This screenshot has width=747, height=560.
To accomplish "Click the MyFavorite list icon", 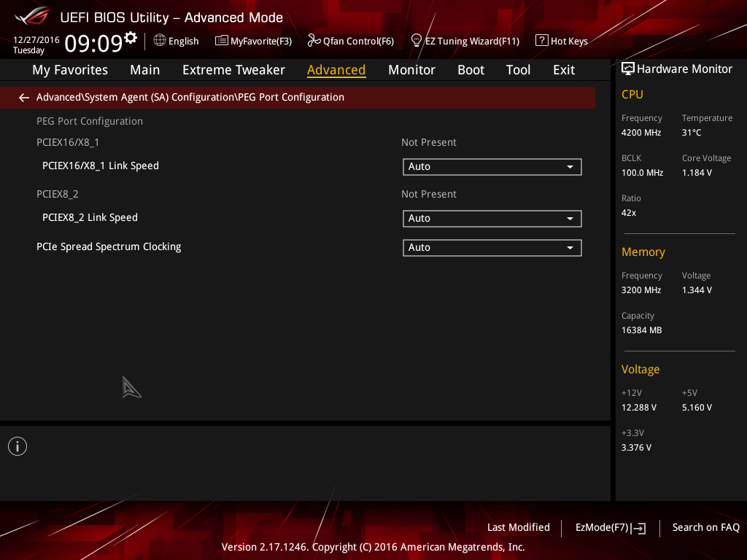I will (222, 41).
